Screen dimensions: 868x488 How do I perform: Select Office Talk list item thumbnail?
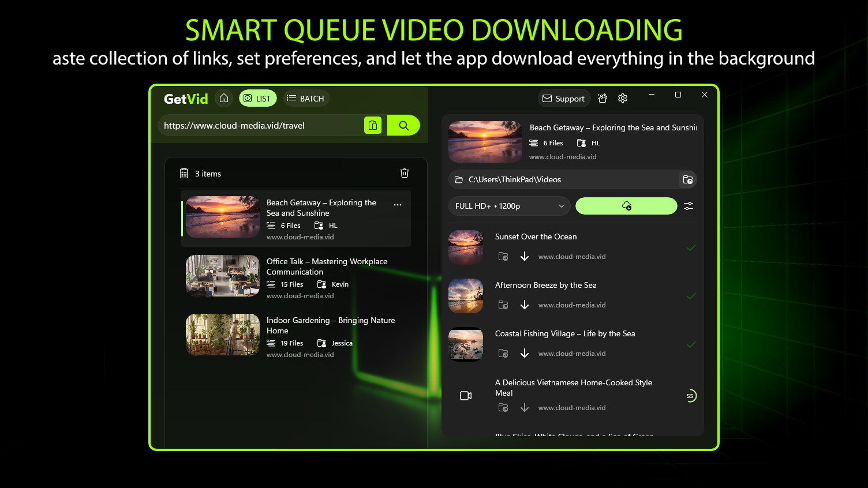tap(223, 276)
